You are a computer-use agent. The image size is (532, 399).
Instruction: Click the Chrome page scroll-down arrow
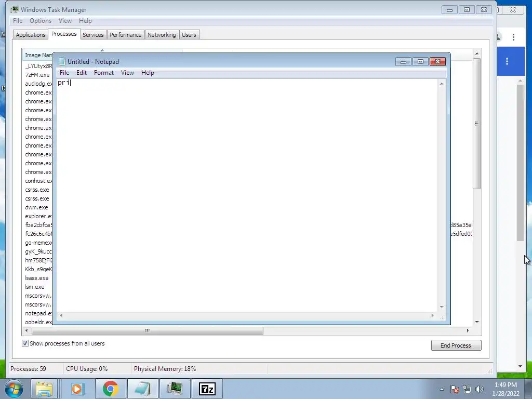coord(520,366)
